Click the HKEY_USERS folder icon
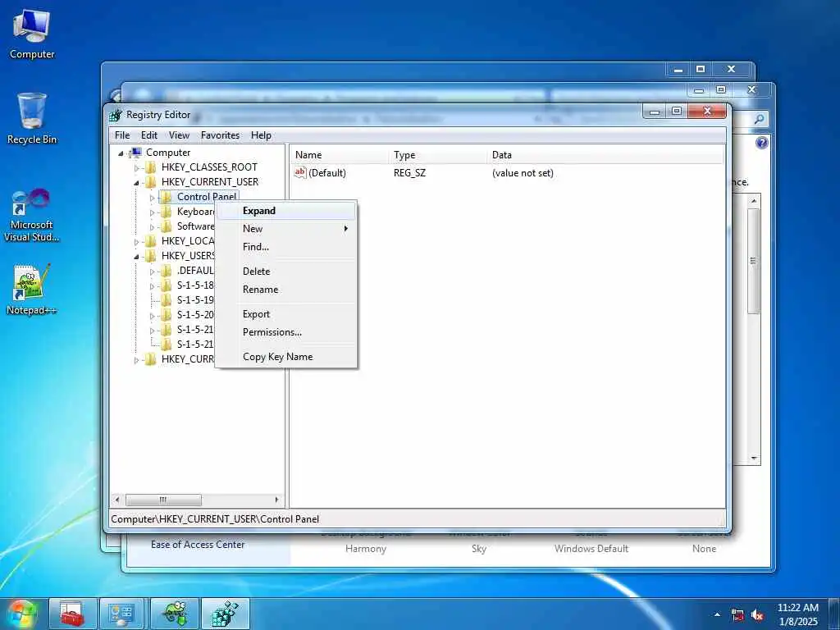 point(151,256)
